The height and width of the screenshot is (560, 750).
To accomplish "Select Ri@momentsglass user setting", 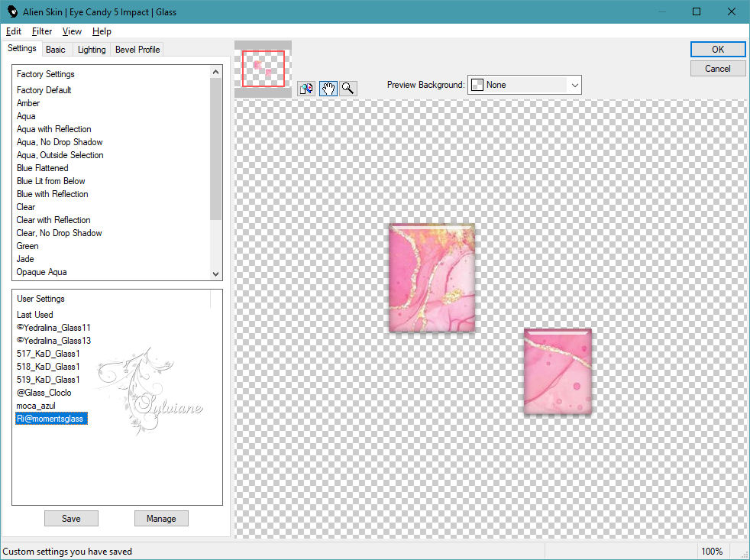I will [51, 419].
